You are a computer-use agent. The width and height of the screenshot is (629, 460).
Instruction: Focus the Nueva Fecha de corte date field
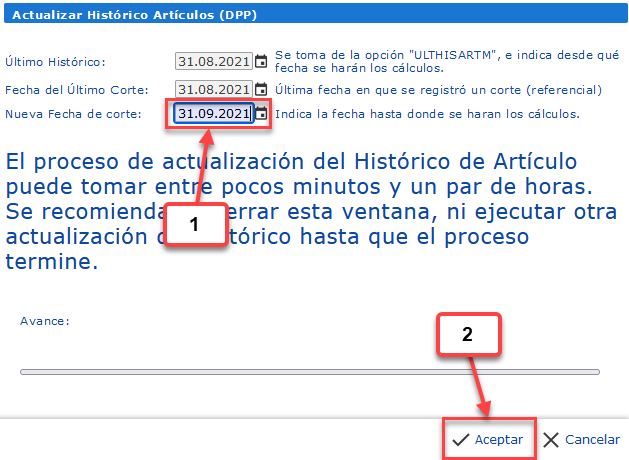coord(214,113)
